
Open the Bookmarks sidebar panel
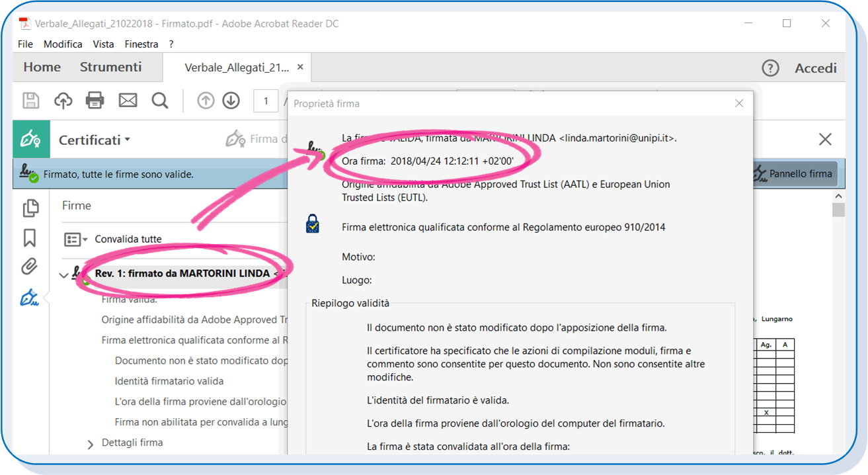pos(30,237)
